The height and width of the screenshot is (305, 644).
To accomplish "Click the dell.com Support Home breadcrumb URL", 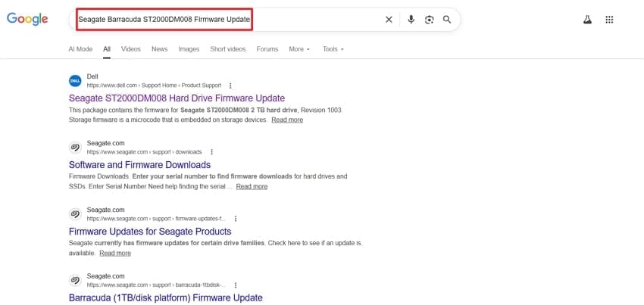I will pos(154,86).
